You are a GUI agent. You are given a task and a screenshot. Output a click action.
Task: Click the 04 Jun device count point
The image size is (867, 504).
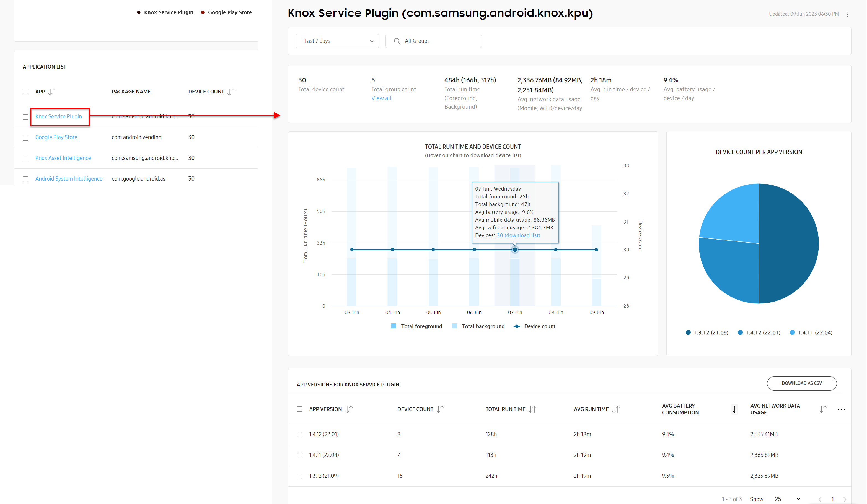[x=392, y=250]
